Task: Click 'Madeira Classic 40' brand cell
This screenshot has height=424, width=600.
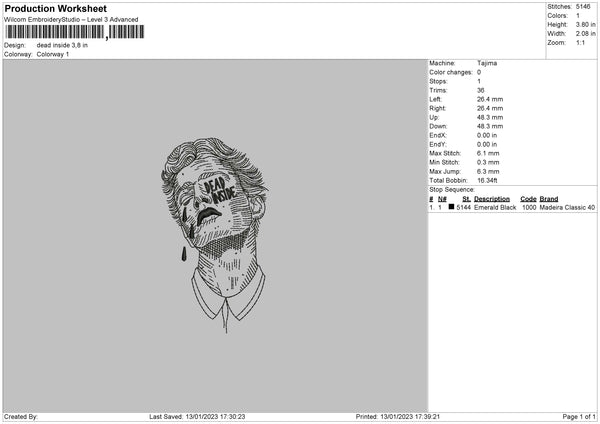Action: [x=567, y=207]
